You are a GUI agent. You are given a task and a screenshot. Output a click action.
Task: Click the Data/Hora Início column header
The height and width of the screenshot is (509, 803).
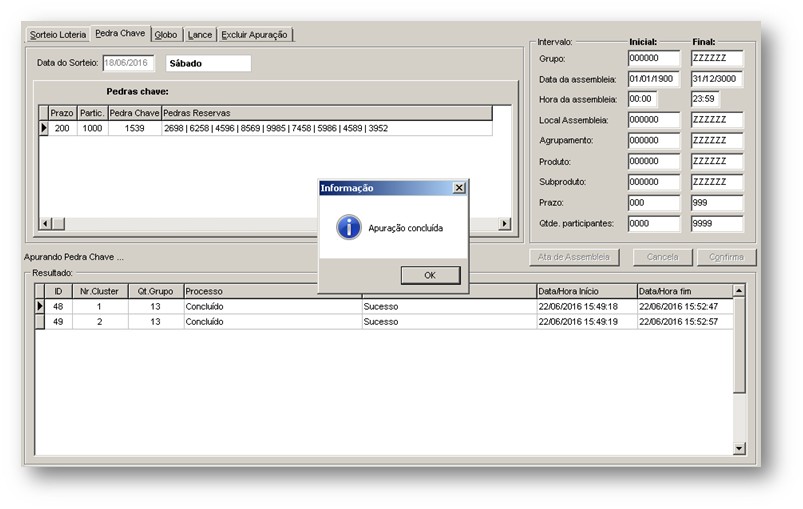pos(586,291)
